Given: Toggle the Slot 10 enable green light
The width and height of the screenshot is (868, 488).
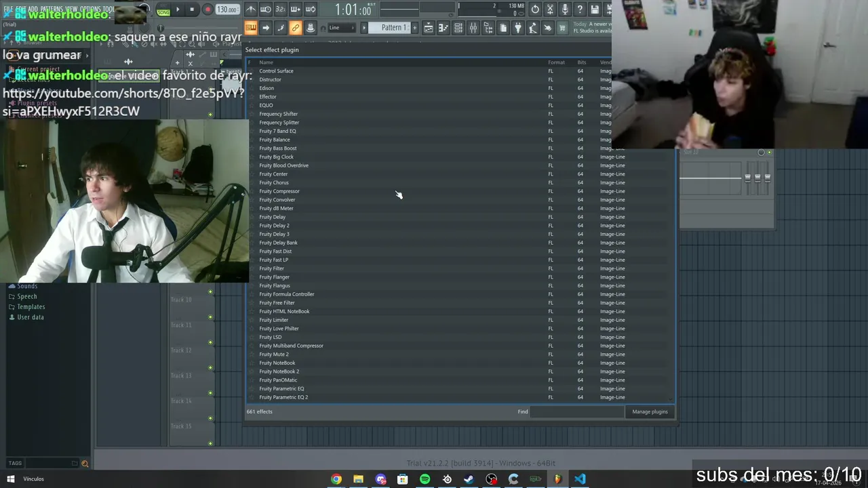Looking at the screenshot, I should 769,152.
